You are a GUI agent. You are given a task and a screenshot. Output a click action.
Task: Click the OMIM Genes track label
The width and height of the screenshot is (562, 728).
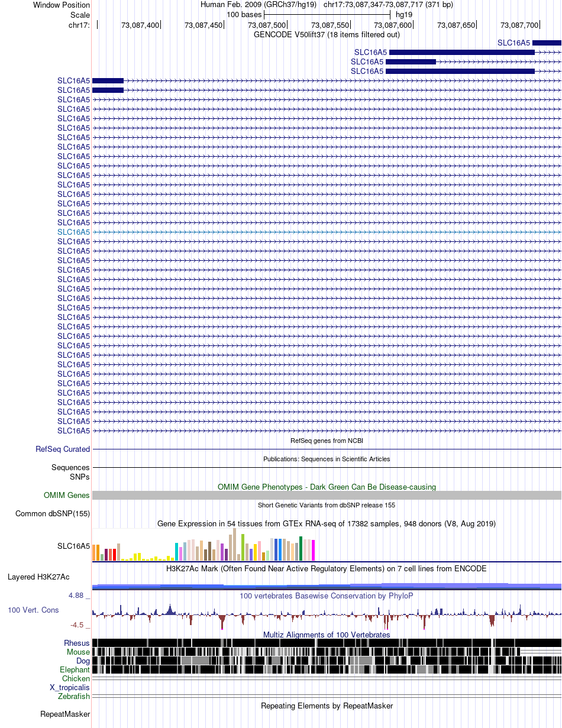(67, 495)
